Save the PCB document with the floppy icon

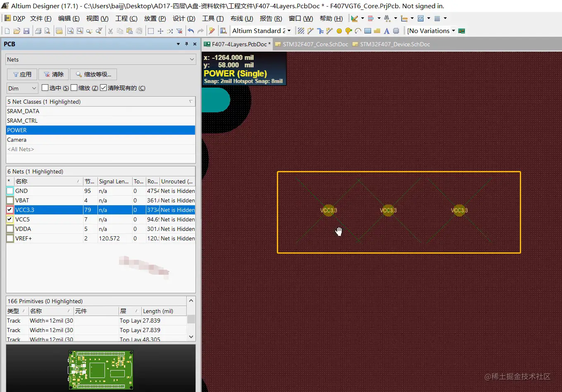point(26,31)
